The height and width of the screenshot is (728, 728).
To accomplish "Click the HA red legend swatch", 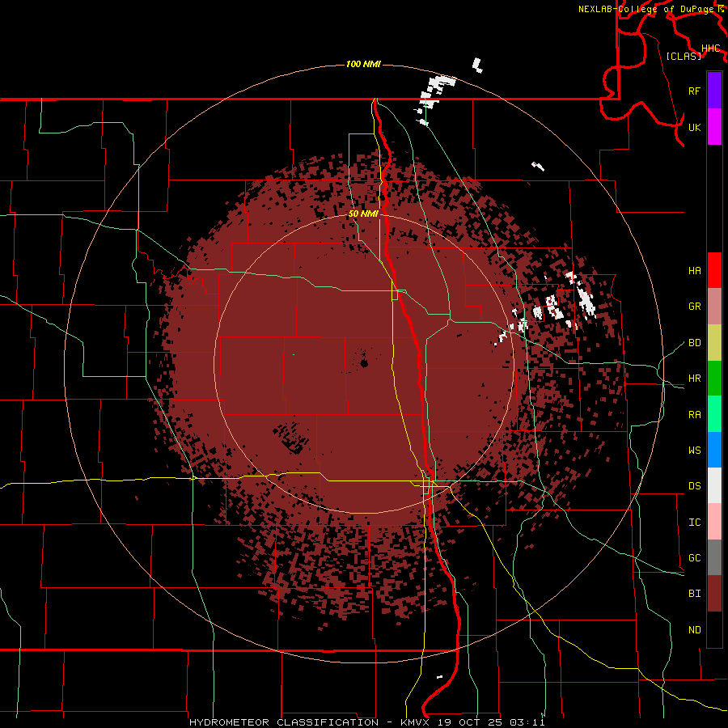I will click(714, 270).
